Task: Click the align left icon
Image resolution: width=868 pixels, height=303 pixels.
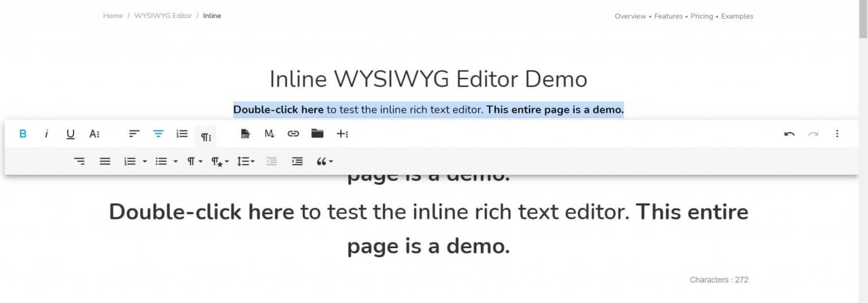Action: pos(134,134)
